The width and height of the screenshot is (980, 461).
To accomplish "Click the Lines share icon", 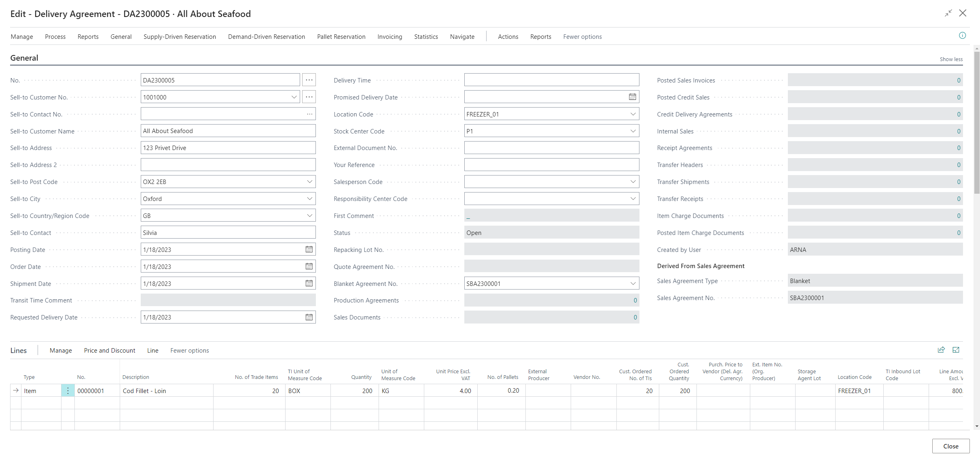I will coord(941,350).
